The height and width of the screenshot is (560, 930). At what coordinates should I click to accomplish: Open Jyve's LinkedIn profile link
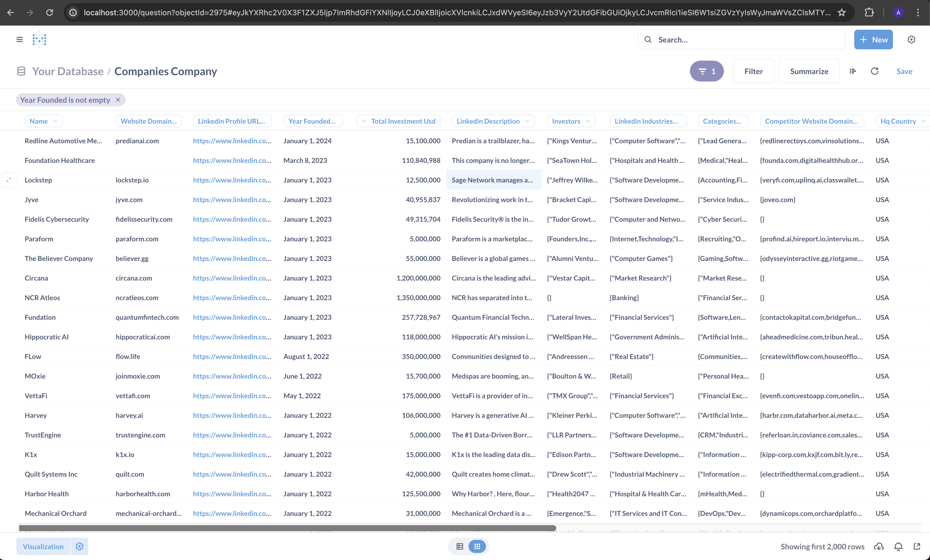(232, 199)
